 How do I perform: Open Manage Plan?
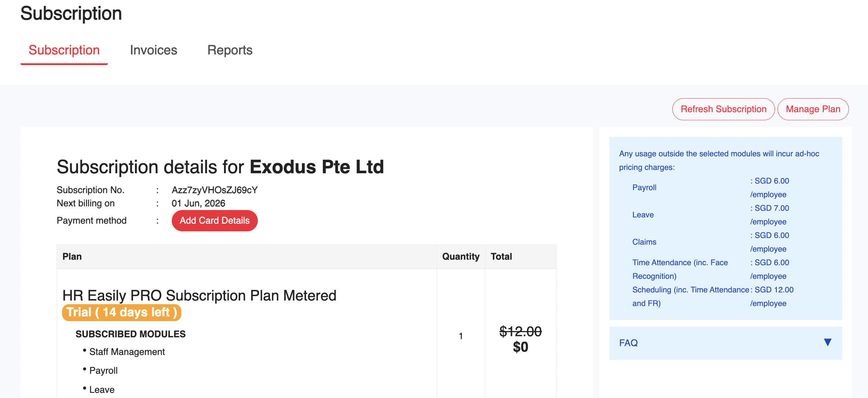tap(813, 109)
